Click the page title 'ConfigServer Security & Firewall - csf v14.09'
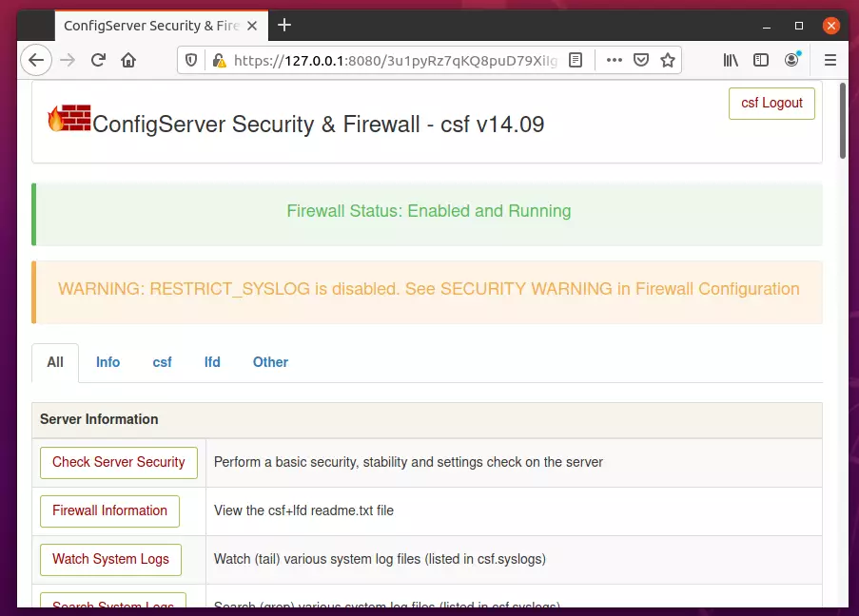Image resolution: width=859 pixels, height=616 pixels. tap(319, 125)
